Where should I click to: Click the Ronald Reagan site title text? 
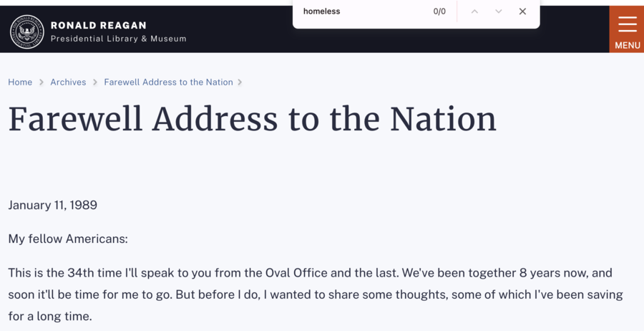[x=99, y=26]
